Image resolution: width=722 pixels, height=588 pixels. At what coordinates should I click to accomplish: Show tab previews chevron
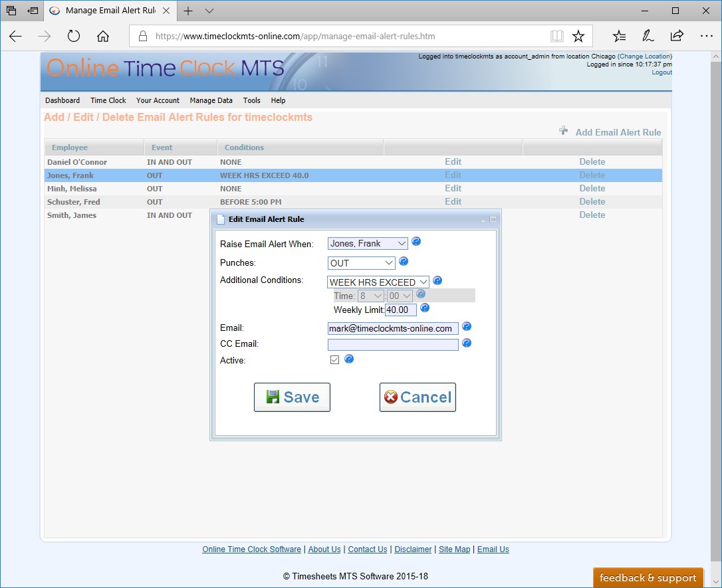pyautogui.click(x=209, y=11)
